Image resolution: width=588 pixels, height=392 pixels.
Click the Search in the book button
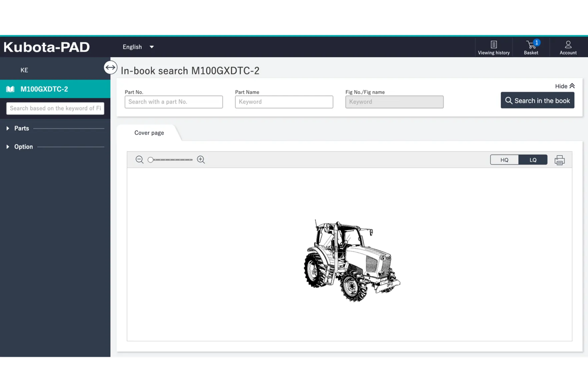[x=537, y=101]
